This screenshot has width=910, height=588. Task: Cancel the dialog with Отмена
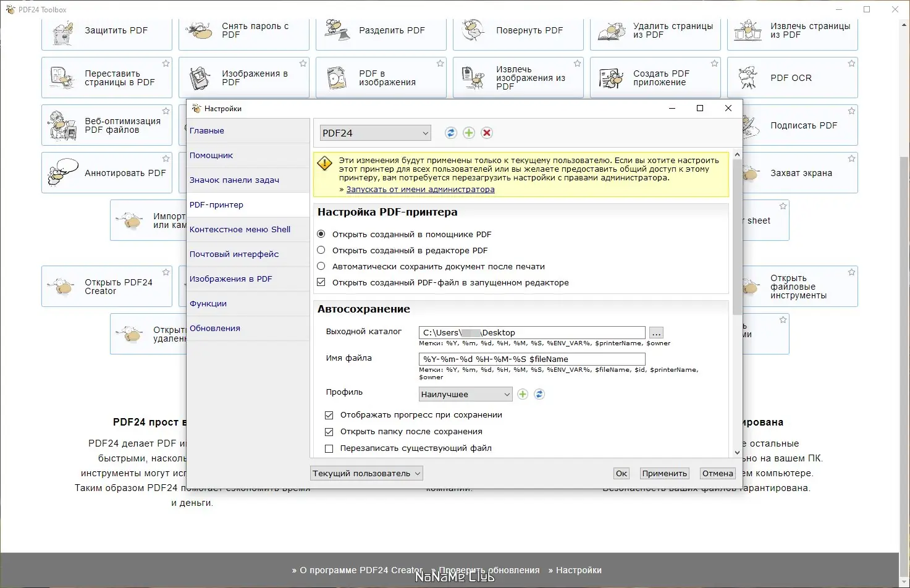point(718,474)
